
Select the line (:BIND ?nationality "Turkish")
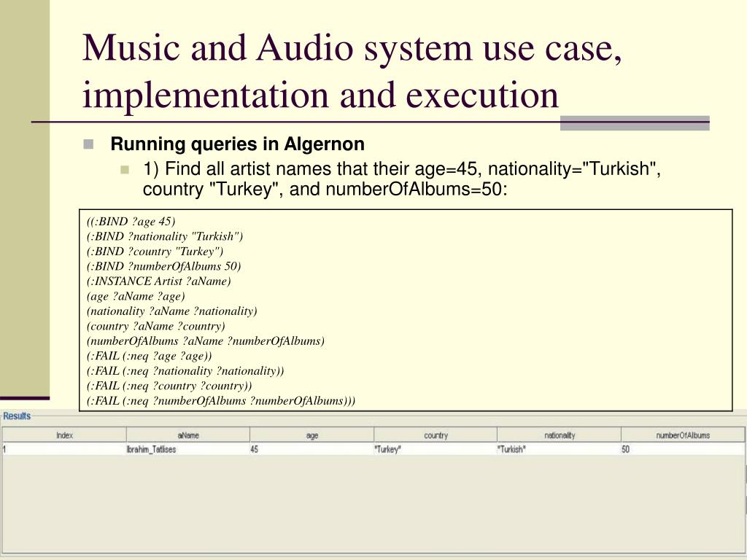165,236
